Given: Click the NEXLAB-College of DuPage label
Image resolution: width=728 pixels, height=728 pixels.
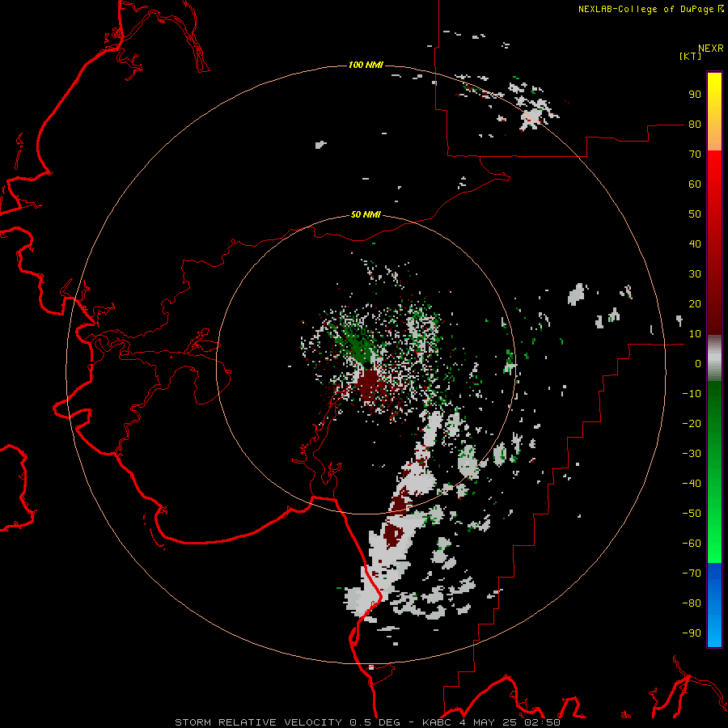Looking at the screenshot, I should (650, 9).
